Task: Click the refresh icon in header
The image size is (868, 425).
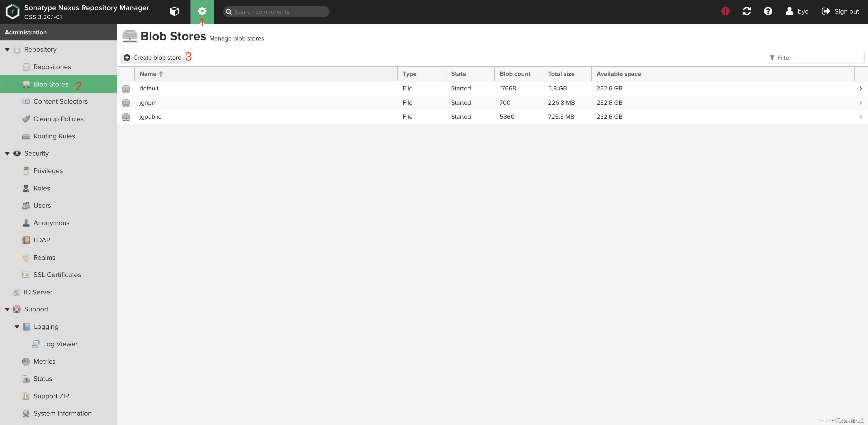Action: tap(746, 11)
